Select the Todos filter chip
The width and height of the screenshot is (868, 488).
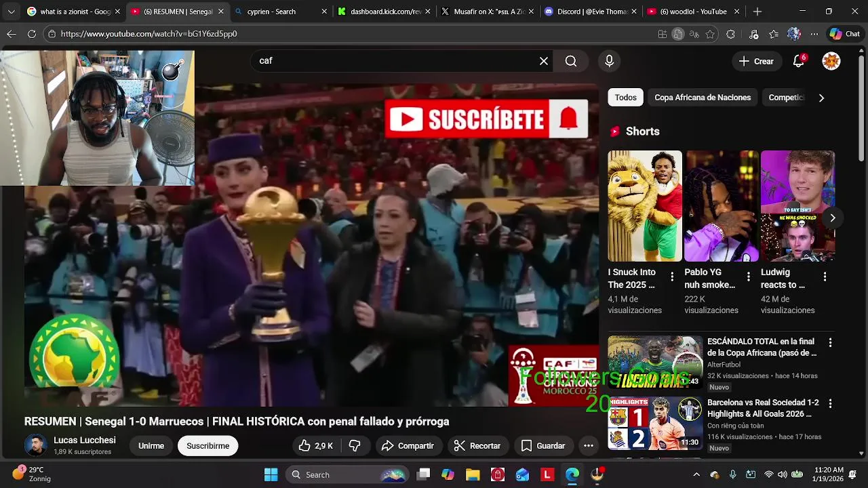625,98
